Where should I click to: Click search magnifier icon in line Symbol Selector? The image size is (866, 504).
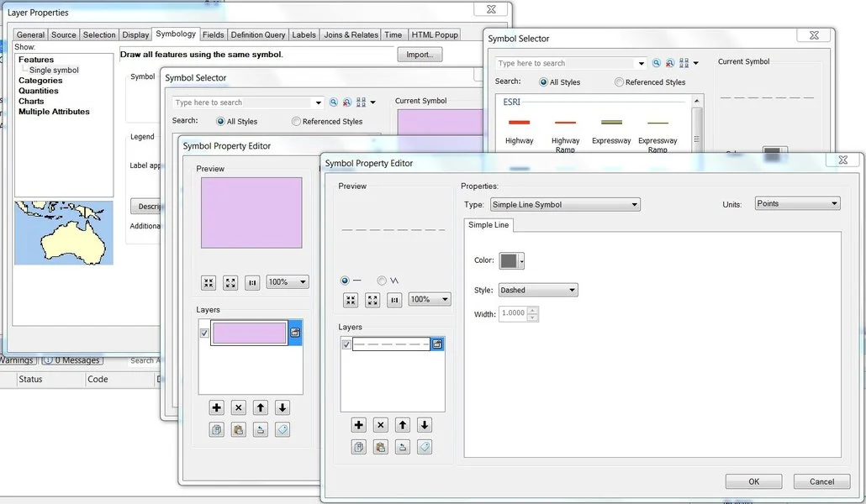658,63
